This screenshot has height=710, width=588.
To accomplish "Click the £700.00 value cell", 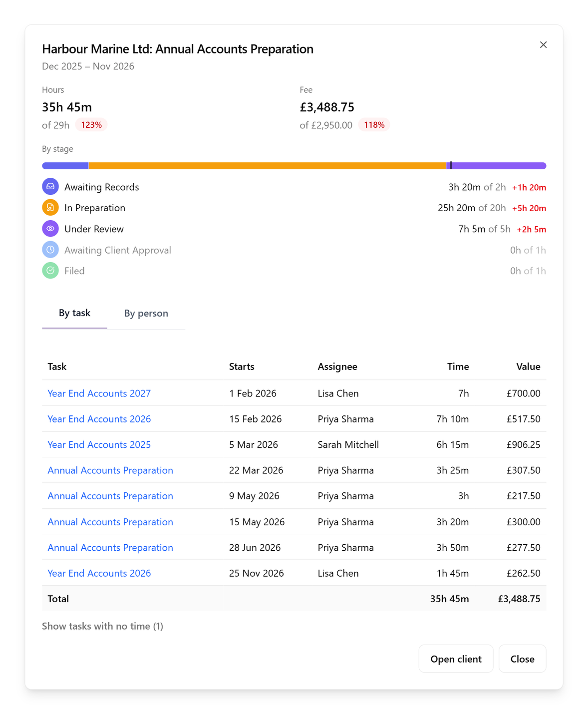I will point(523,393).
